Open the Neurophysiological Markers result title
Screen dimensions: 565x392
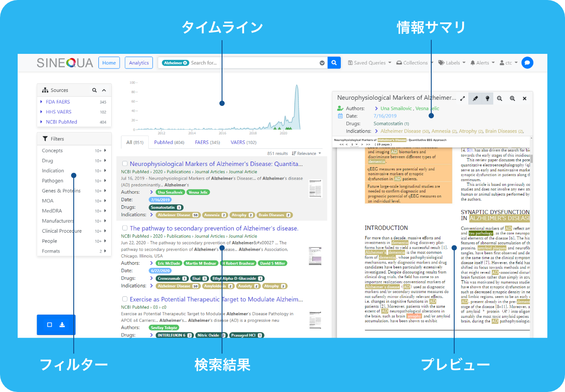coord(216,164)
